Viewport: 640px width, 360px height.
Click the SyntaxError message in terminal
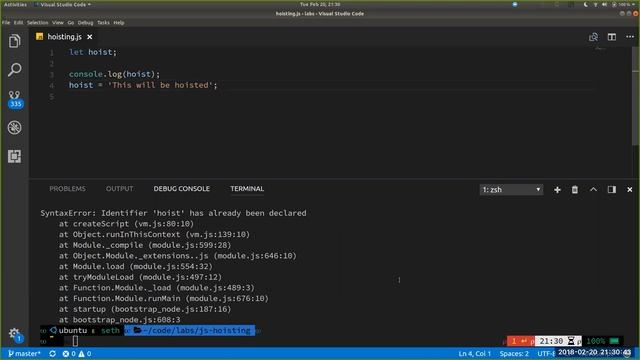click(x=173, y=213)
